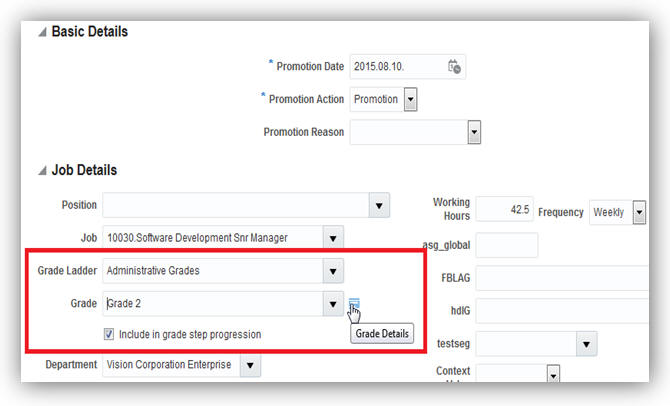Open the Promotion Date calendar picker
Image resolution: width=670 pixels, height=406 pixels.
pyautogui.click(x=454, y=67)
